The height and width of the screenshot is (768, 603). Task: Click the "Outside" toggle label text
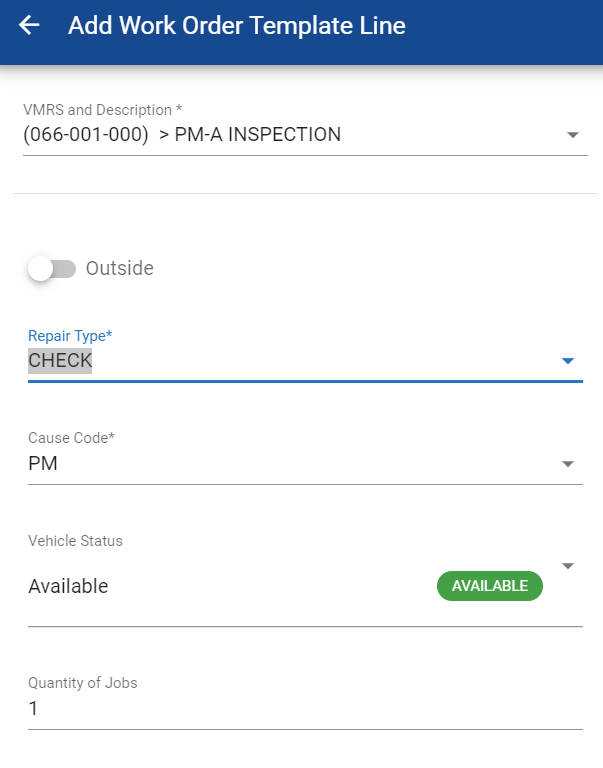[x=119, y=268]
